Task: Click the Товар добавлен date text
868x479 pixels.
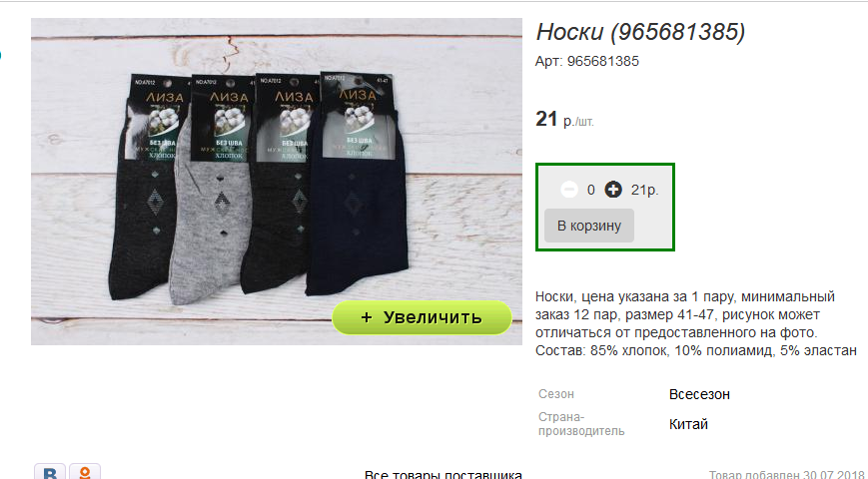Action: (x=788, y=475)
